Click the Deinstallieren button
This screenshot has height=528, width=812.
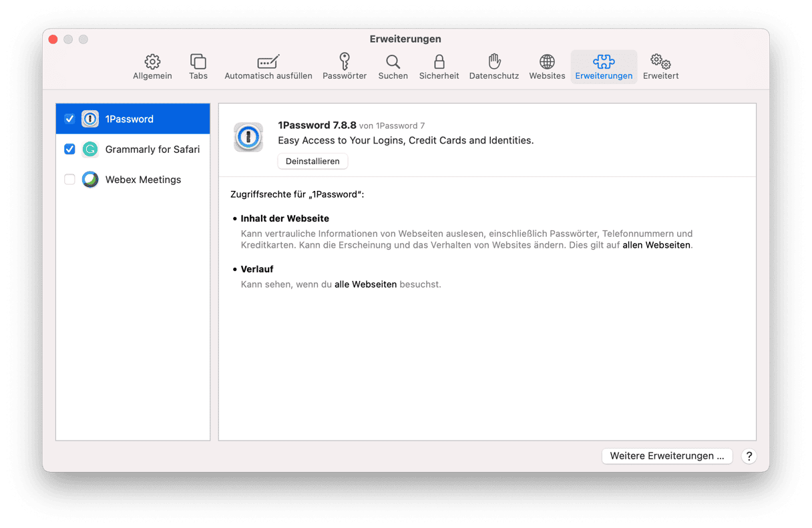click(313, 161)
